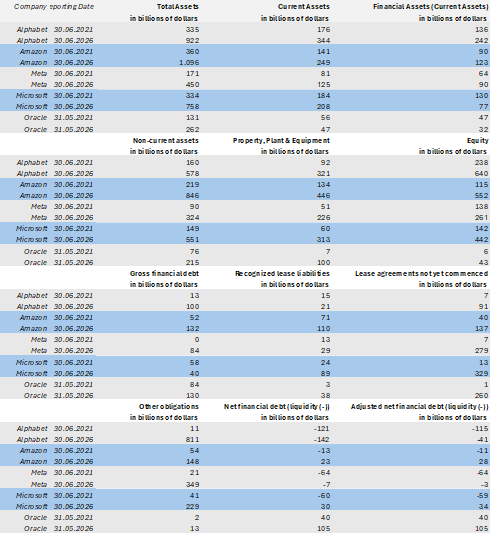The height and width of the screenshot is (534, 491).
Task: Click Meta 2026 uncommenced leases value 279
Action: (481, 350)
